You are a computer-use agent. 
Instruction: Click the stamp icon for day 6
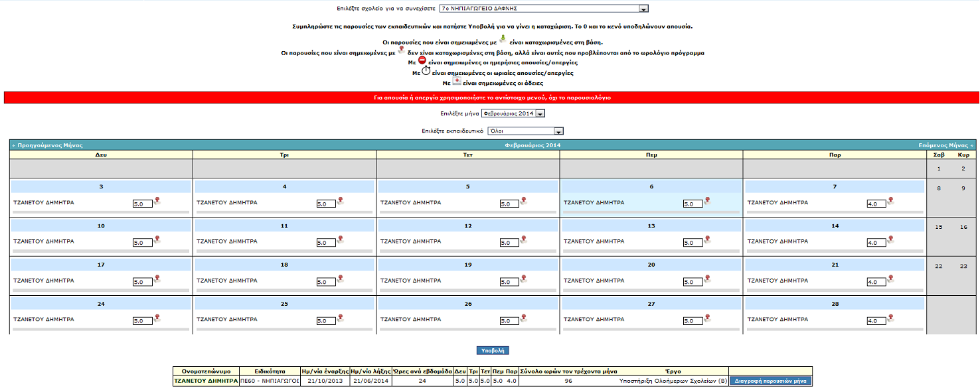pos(708,201)
